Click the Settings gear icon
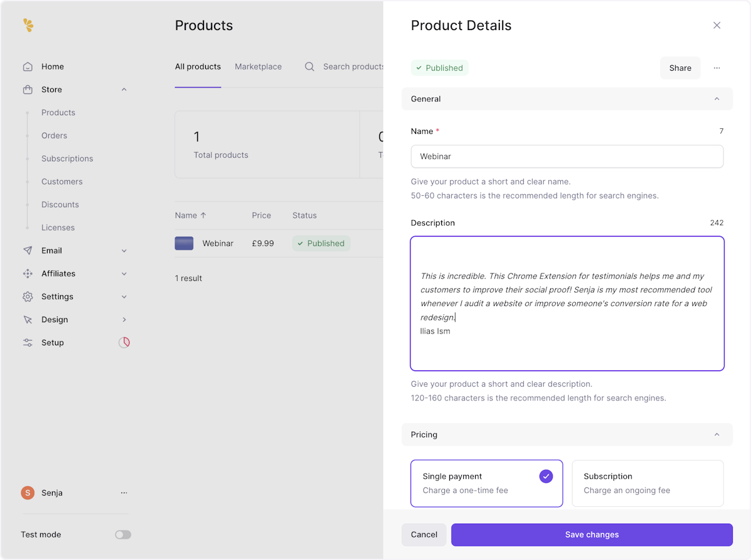 point(28,297)
